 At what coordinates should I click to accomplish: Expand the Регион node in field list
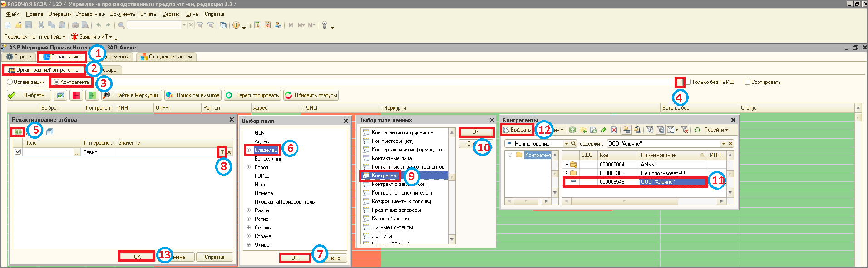248,219
